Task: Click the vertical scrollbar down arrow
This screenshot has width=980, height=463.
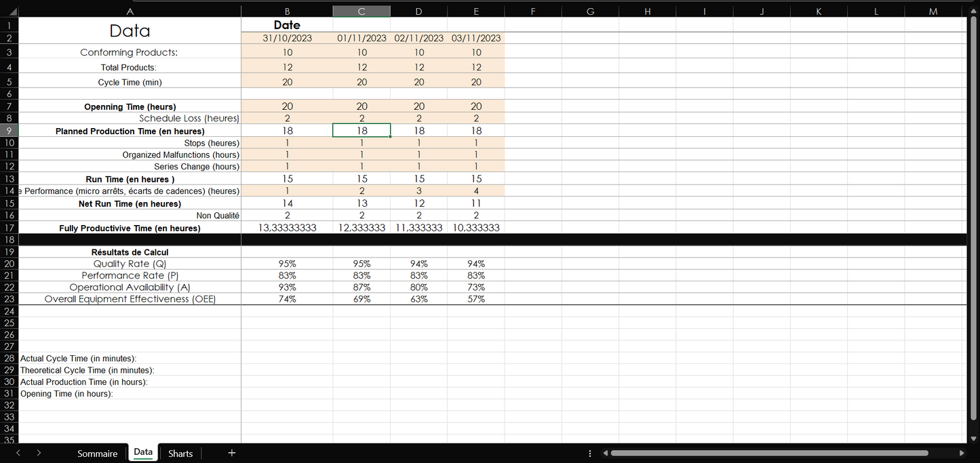Action: tap(974, 438)
